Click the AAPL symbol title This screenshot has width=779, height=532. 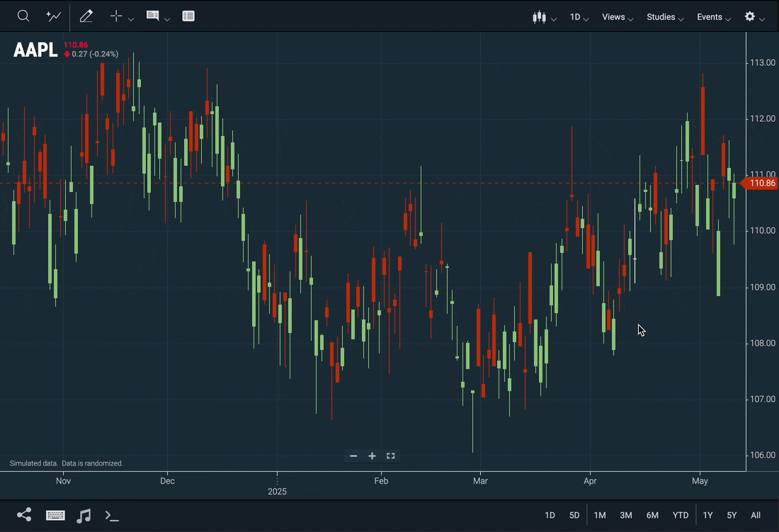[x=35, y=50]
